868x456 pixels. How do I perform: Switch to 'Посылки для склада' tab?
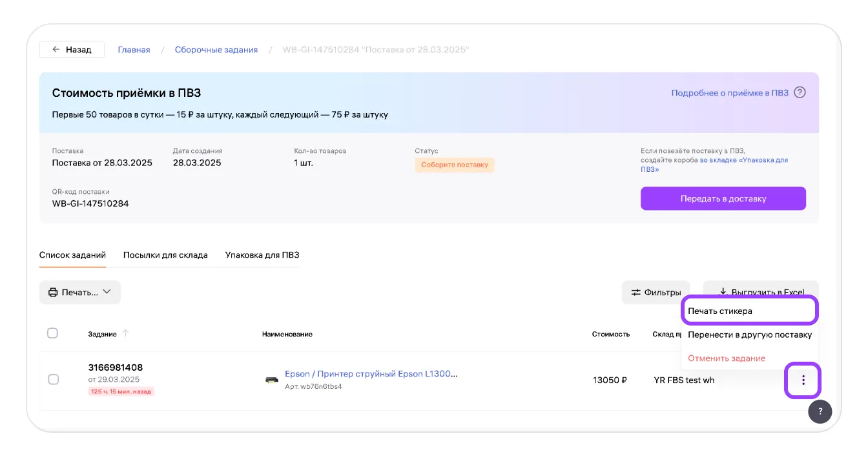[165, 255]
